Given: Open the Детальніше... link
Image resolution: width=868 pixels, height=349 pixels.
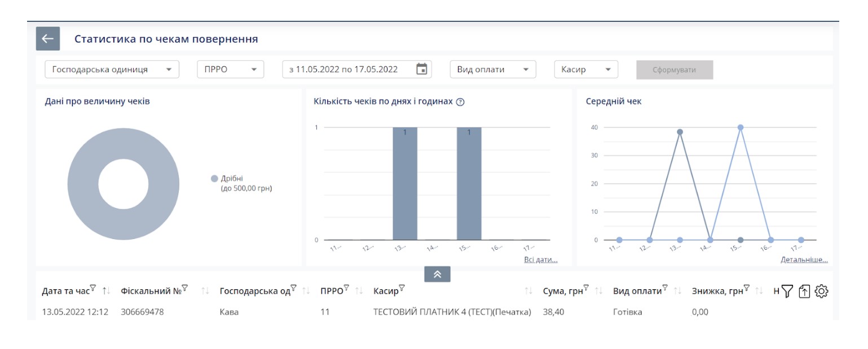Looking at the screenshot, I should 804,259.
